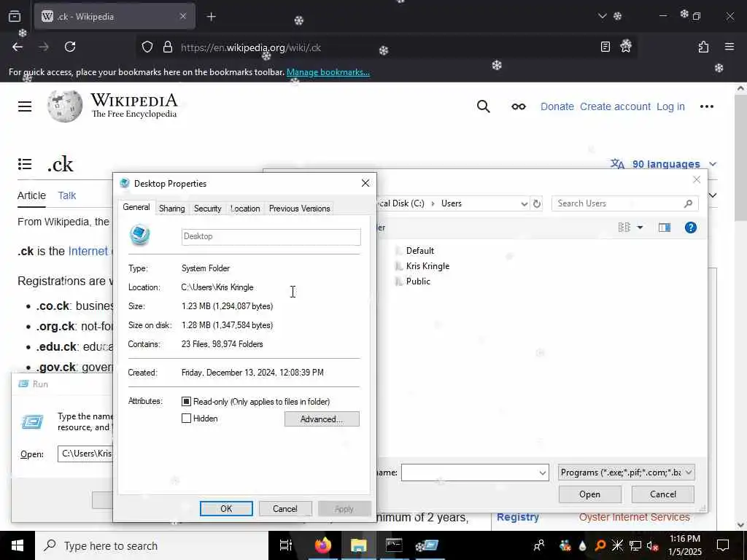
Task: Click the site padlock icon
Action: pos(167,47)
